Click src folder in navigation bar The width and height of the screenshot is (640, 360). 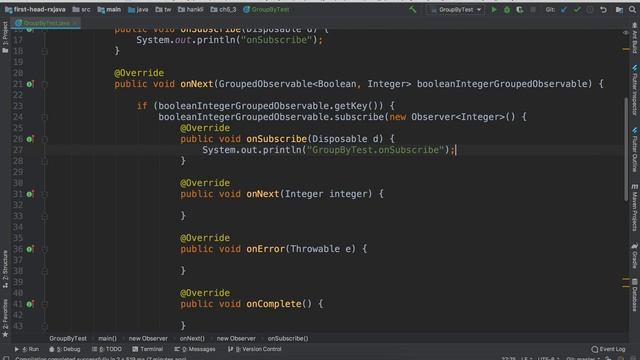81,9
